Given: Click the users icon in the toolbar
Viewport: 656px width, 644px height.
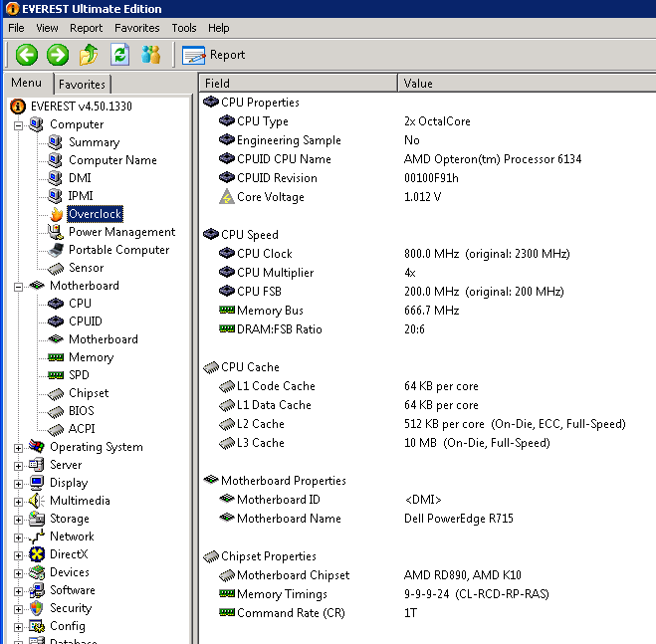Looking at the screenshot, I should click(x=151, y=55).
